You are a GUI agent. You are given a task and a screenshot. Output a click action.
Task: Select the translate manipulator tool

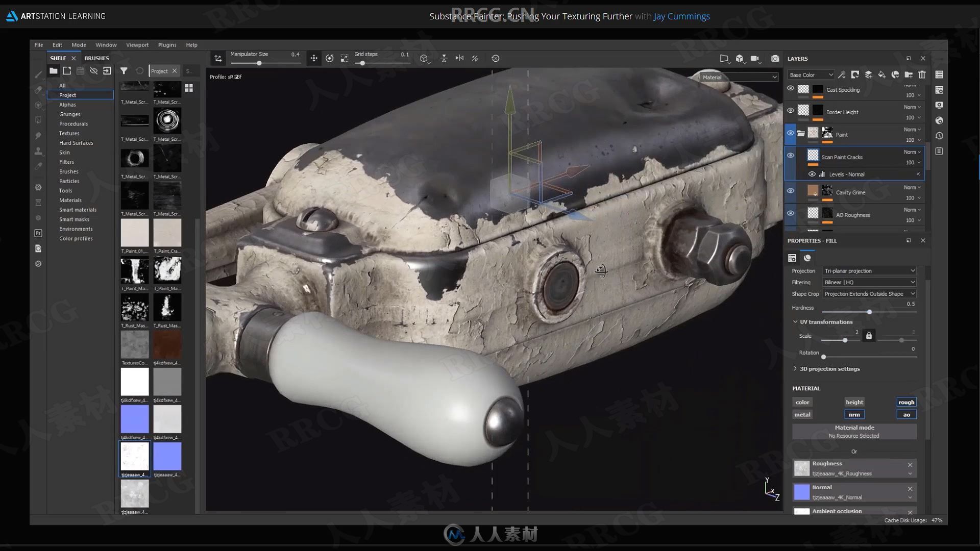314,58
